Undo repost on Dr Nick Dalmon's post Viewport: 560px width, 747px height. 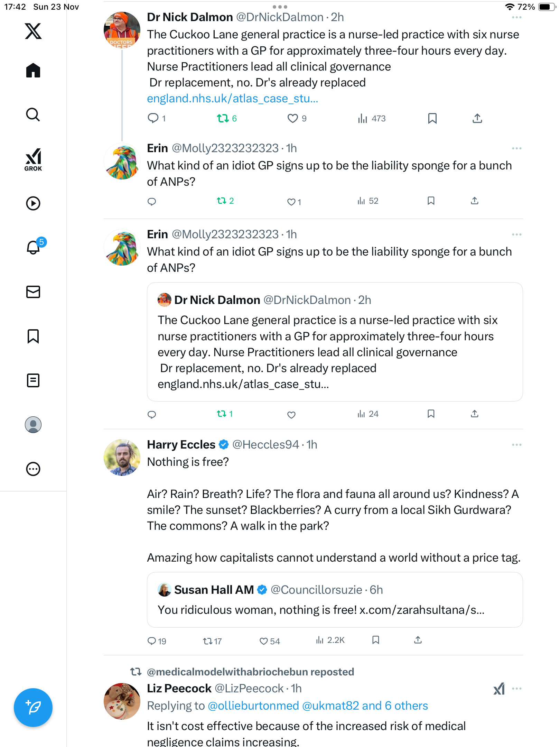223,119
